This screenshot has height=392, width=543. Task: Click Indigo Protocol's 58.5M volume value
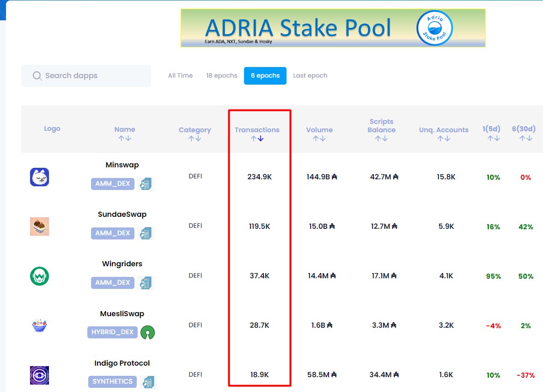click(322, 375)
